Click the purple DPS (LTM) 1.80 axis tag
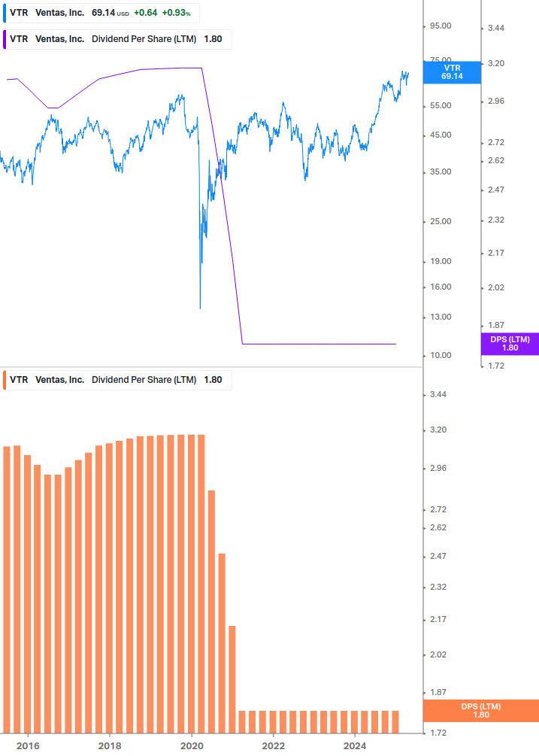Screen dimensions: 539x756 coord(510,344)
